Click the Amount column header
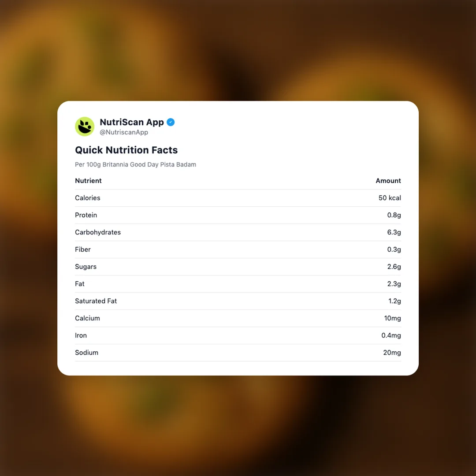The width and height of the screenshot is (476, 476). point(388,181)
